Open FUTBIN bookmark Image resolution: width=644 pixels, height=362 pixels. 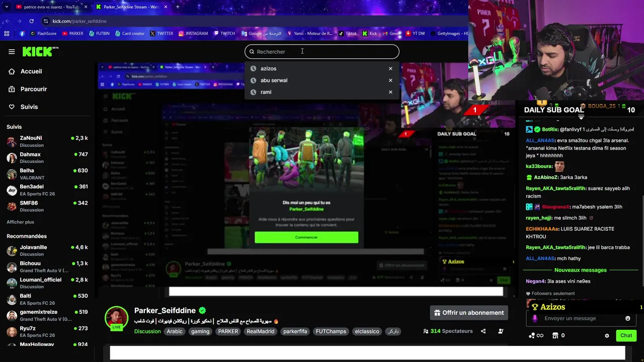click(99, 34)
